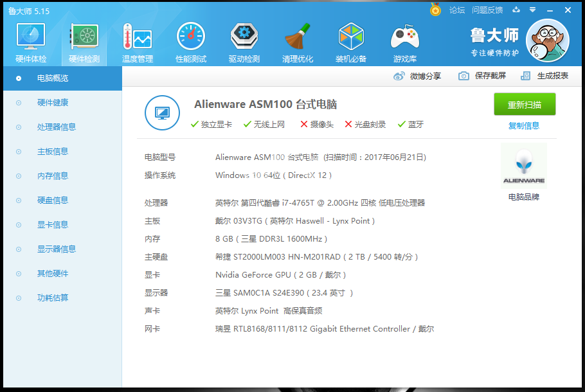Click the 问题反馈 feedback link
The width and height of the screenshot is (585, 392).
pyautogui.click(x=487, y=10)
